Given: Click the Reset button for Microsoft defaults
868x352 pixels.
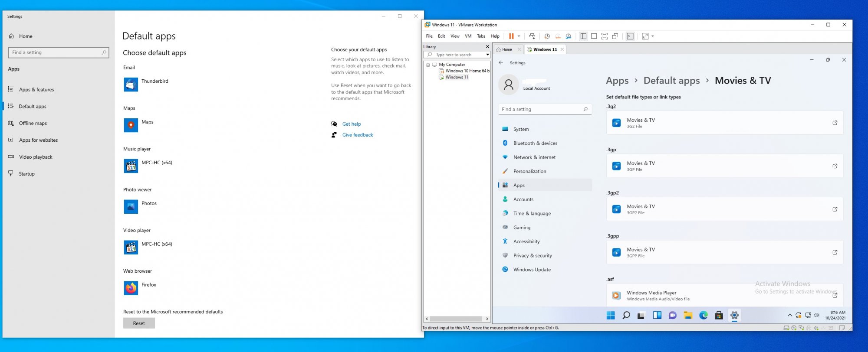Looking at the screenshot, I should coord(139,323).
